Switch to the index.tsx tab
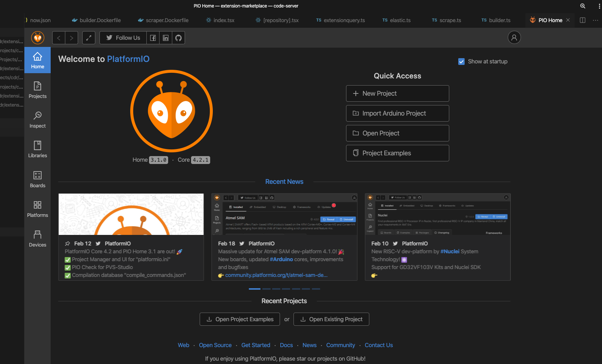This screenshot has height=364, width=602. tap(220, 20)
